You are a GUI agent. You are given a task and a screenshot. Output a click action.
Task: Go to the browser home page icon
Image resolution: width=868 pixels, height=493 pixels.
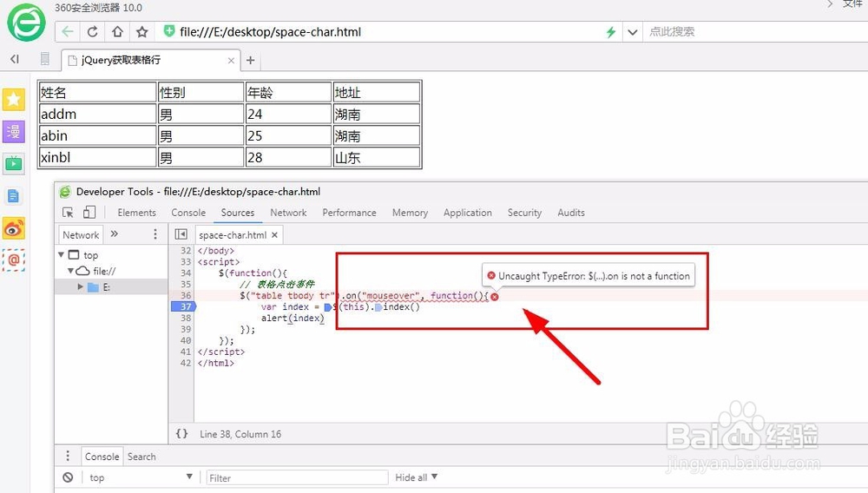pyautogui.click(x=117, y=31)
